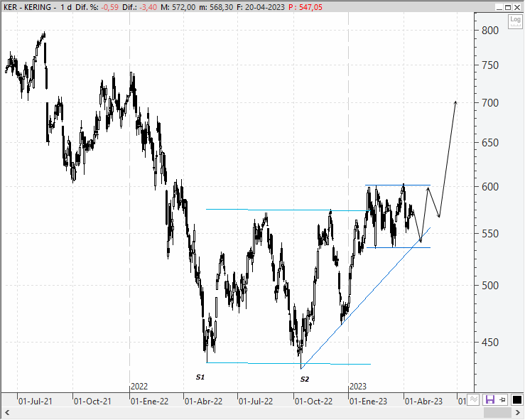
Task: Click the 2023 year marker
Action: [x=358, y=387]
